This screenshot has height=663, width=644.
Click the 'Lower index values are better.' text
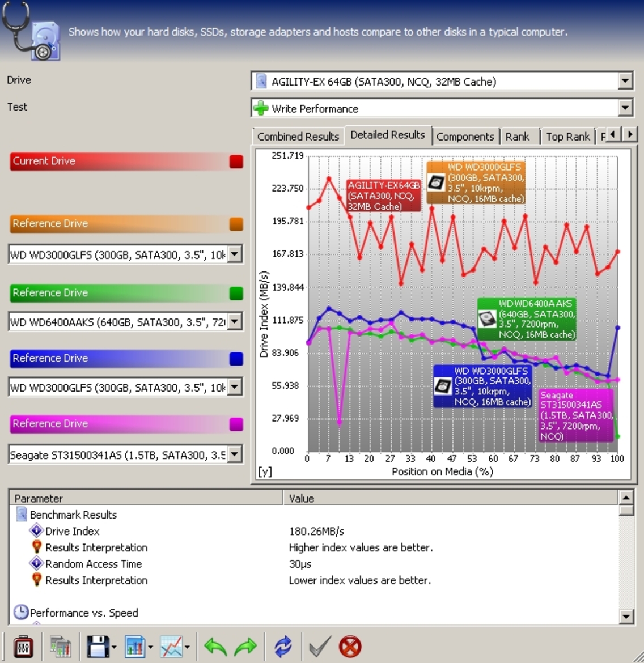(x=360, y=580)
